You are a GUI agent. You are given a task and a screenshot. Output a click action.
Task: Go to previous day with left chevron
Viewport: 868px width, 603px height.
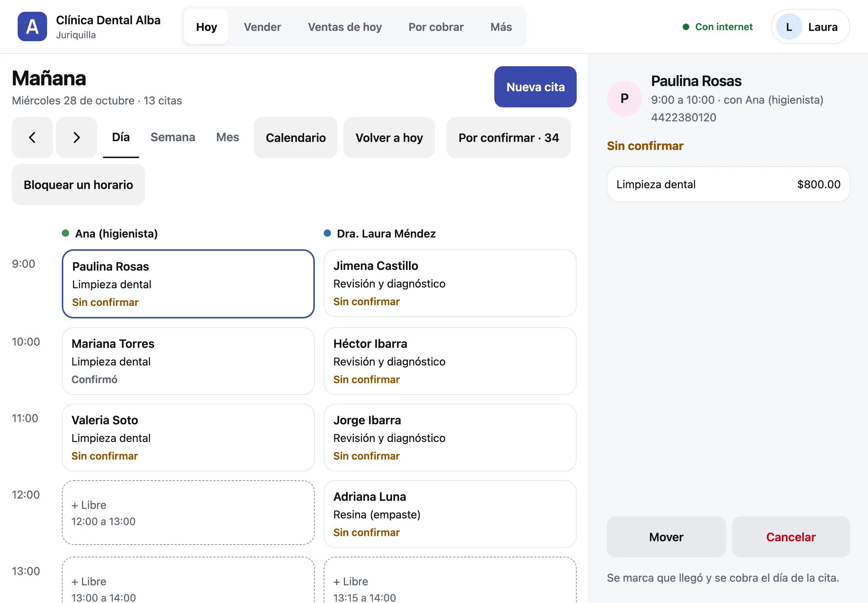coord(32,138)
